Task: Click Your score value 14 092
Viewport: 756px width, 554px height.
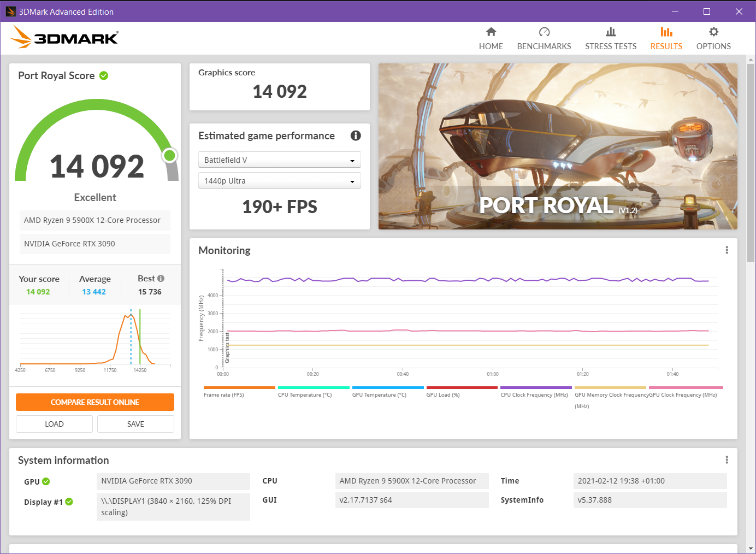Action: [38, 292]
